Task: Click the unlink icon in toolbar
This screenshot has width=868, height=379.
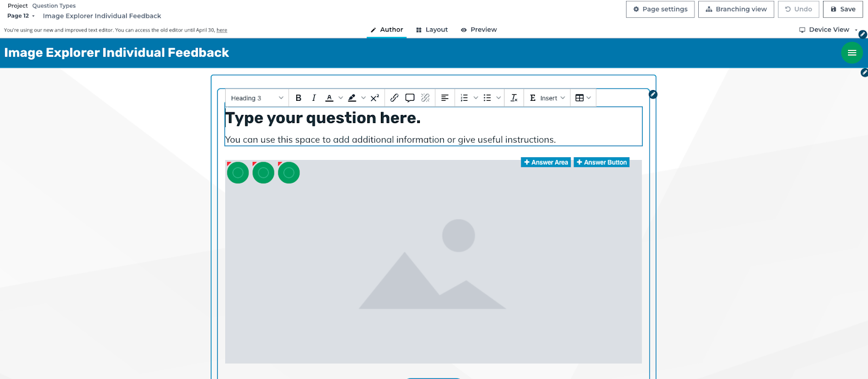Action: click(x=425, y=98)
